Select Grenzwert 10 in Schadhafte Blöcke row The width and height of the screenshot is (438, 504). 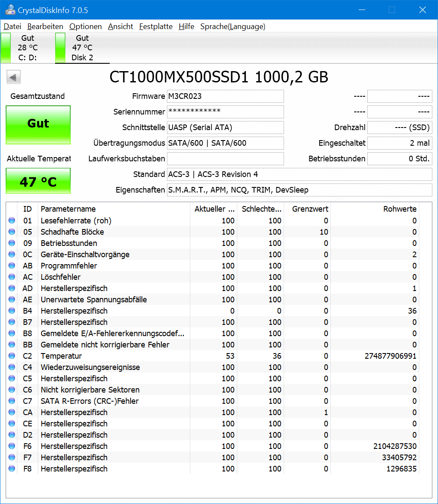pyautogui.click(x=324, y=232)
